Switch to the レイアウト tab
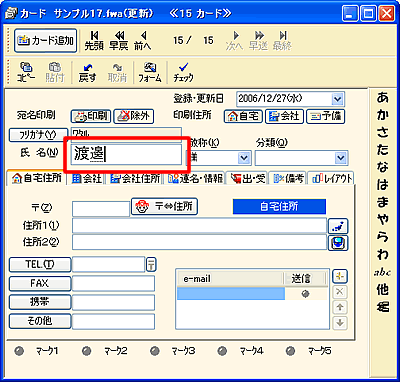Image resolution: width=400 pixels, height=382 pixels. (x=331, y=179)
